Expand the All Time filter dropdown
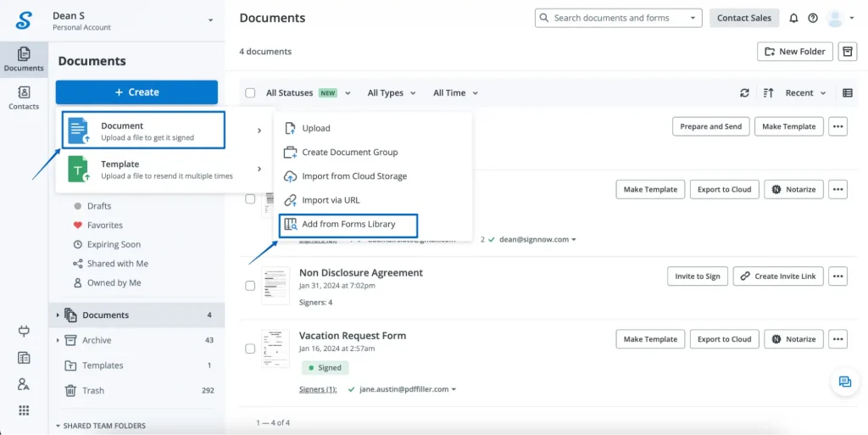This screenshot has width=868, height=435. (455, 93)
